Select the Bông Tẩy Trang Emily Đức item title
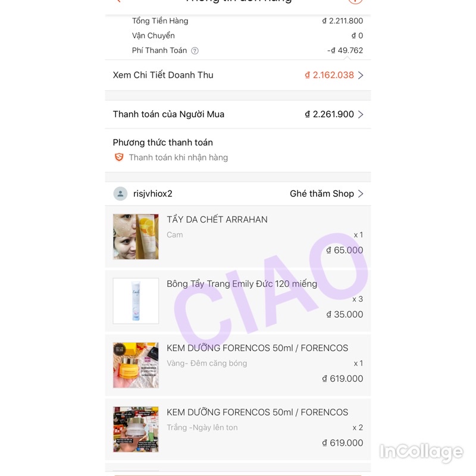Screen dimensions: 476x476 click(242, 284)
